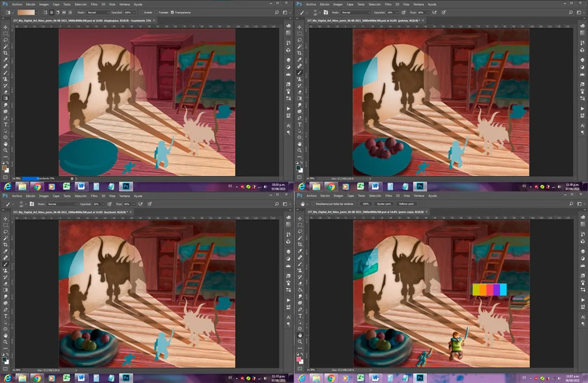Select the Gradient tool in the top-left window

(6, 98)
